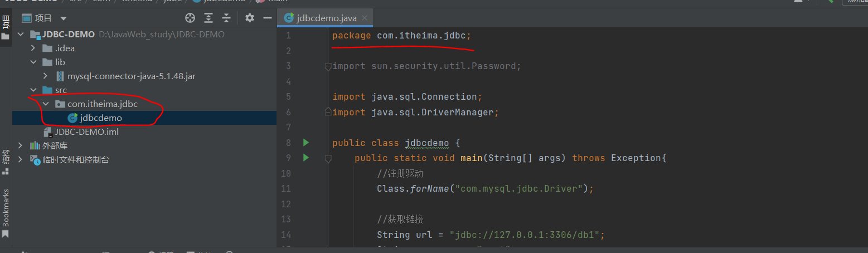Collapse import block using fold marker on line 3
Image resolution: width=868 pixels, height=253 pixels.
click(328, 66)
